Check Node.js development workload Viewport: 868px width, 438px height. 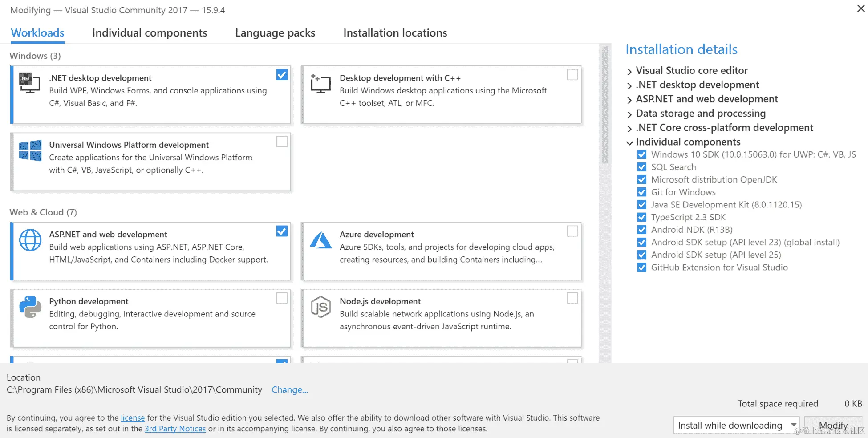[x=572, y=298]
